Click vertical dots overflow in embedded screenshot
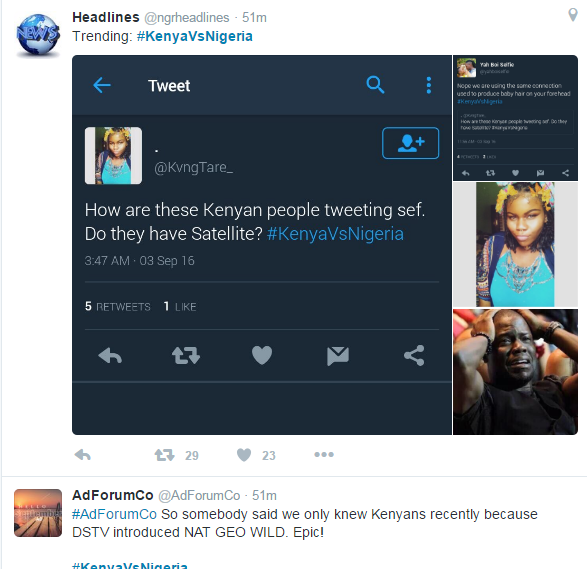This screenshot has height=569, width=587. pyautogui.click(x=429, y=85)
